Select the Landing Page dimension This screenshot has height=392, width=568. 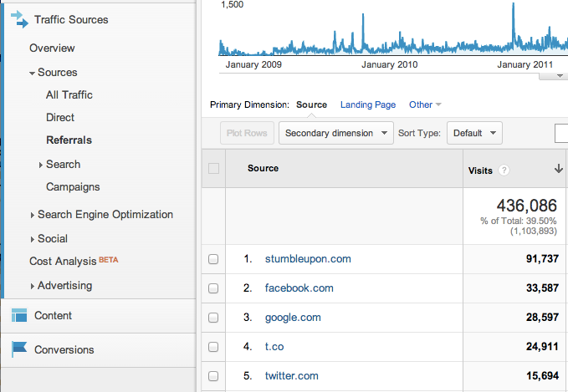[x=368, y=104]
